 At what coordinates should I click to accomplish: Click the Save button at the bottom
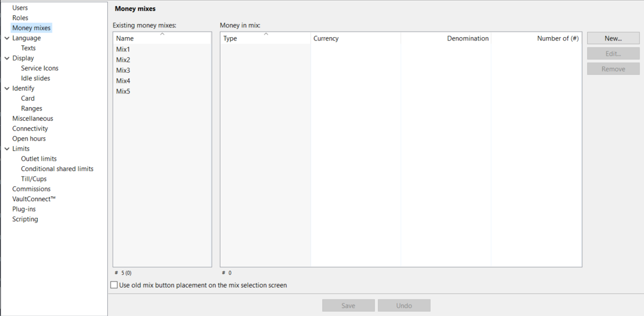tap(348, 305)
